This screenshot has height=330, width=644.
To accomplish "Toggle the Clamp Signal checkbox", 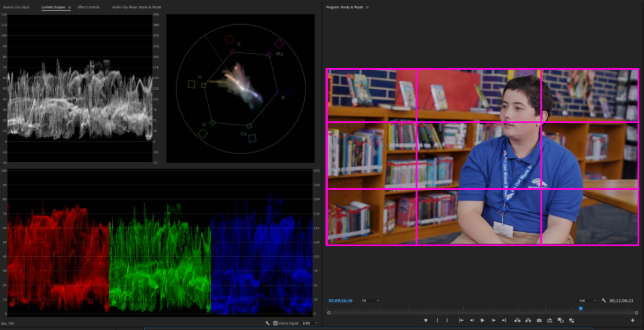I will [x=275, y=323].
